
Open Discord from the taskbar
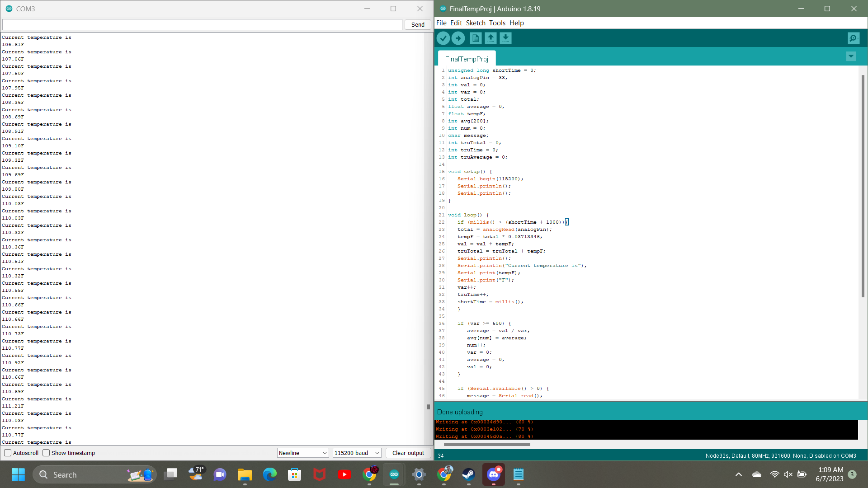pos(493,474)
